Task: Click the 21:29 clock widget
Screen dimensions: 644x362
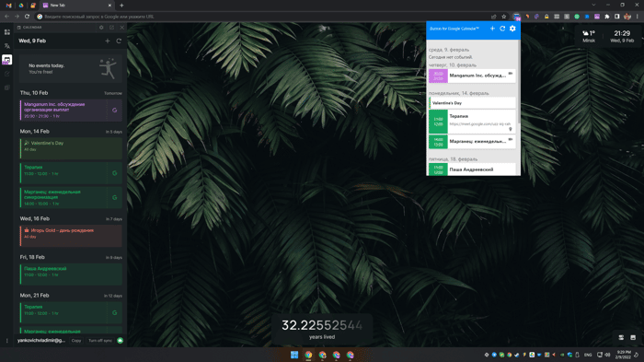Action: [x=622, y=36]
